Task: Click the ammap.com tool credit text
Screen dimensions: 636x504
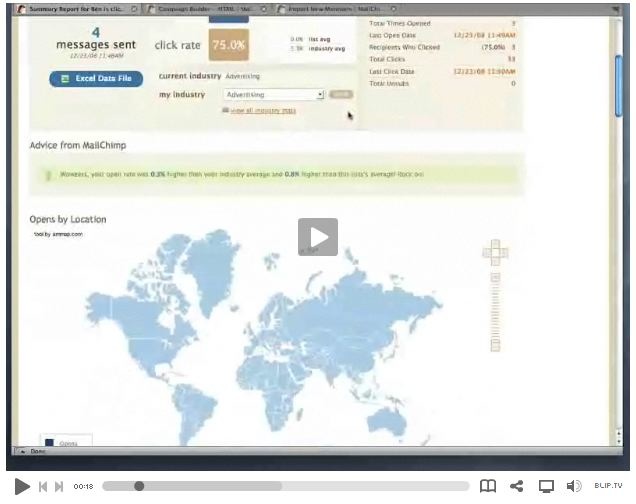Action: pos(58,234)
